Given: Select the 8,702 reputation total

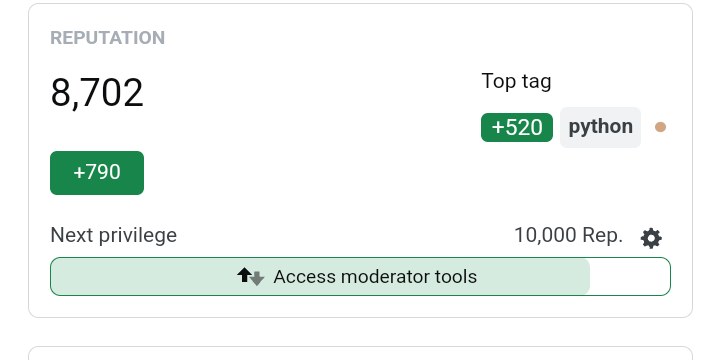Looking at the screenshot, I should (97, 93).
